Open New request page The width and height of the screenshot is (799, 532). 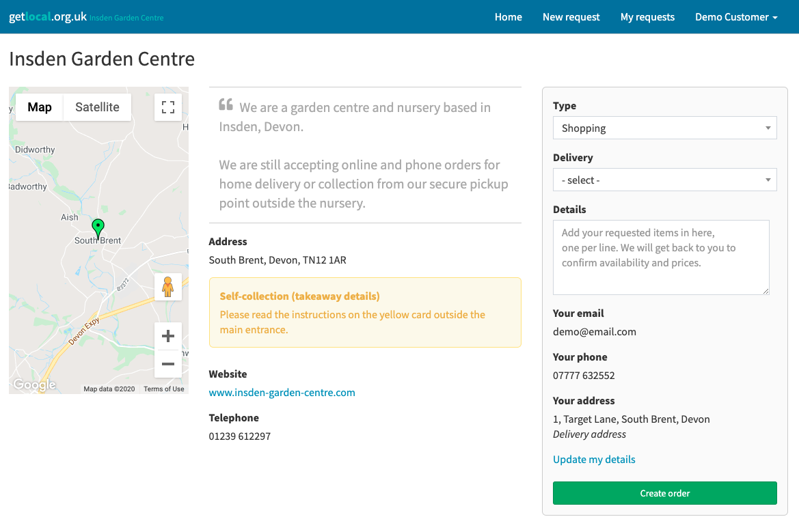click(571, 17)
